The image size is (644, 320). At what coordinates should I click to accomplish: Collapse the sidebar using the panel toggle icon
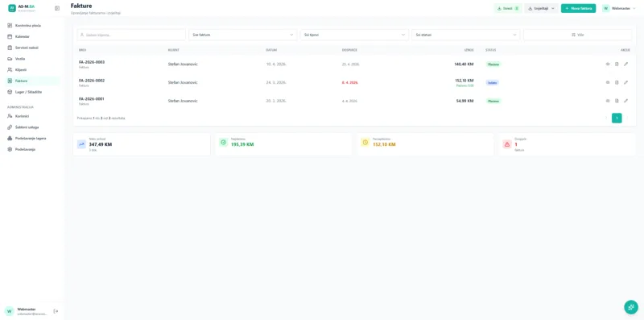(x=57, y=8)
